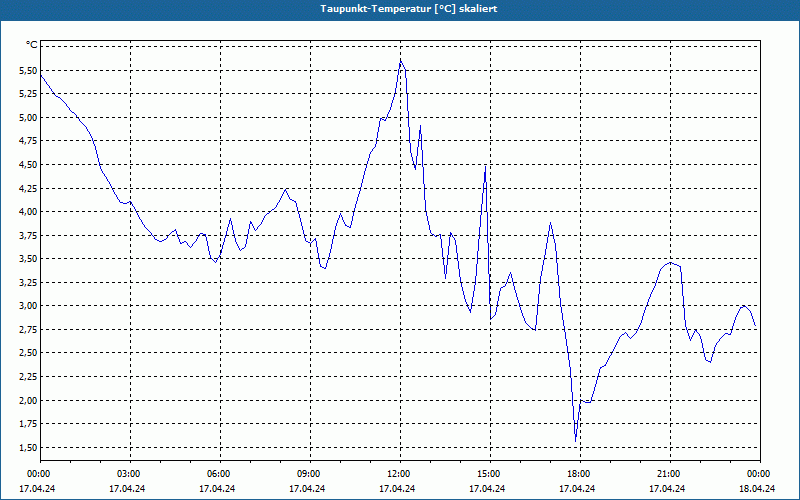Pick the 4,75 y-axis label

pos(28,141)
